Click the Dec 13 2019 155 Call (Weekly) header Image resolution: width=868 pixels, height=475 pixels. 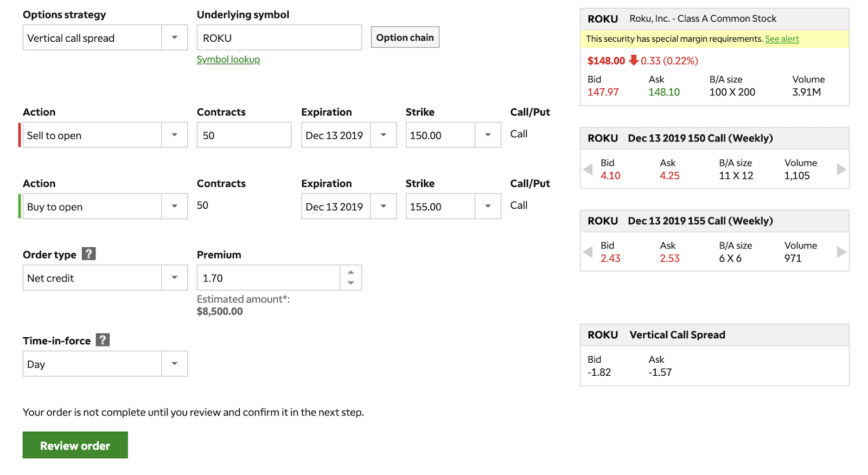[700, 221]
